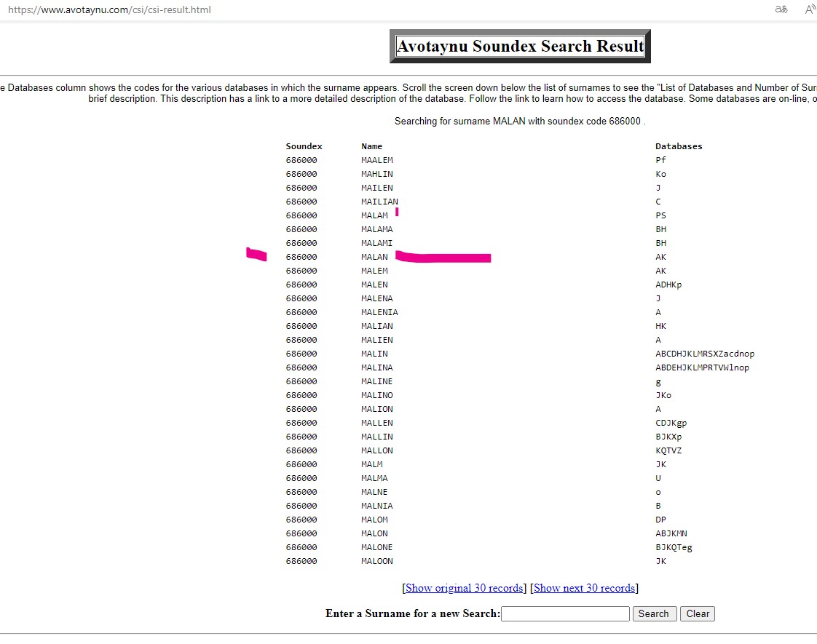Click the 'Searching for surname MALAN' line

point(520,122)
